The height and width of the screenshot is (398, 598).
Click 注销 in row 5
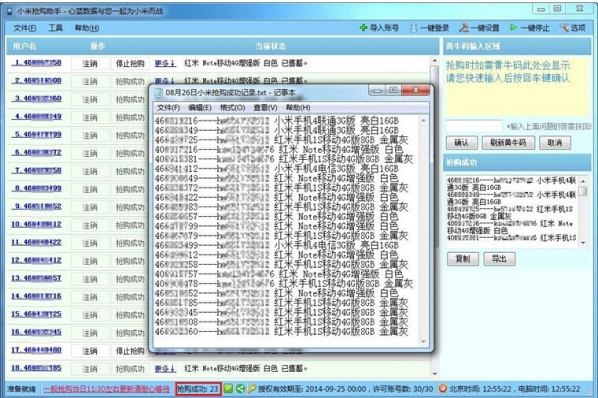[x=90, y=135]
